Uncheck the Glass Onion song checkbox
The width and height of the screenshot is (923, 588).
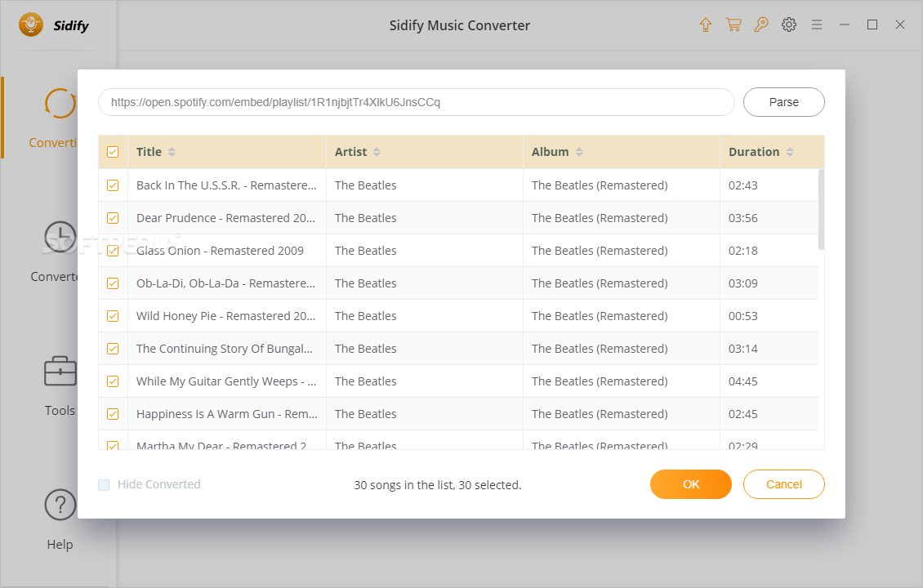[113, 250]
